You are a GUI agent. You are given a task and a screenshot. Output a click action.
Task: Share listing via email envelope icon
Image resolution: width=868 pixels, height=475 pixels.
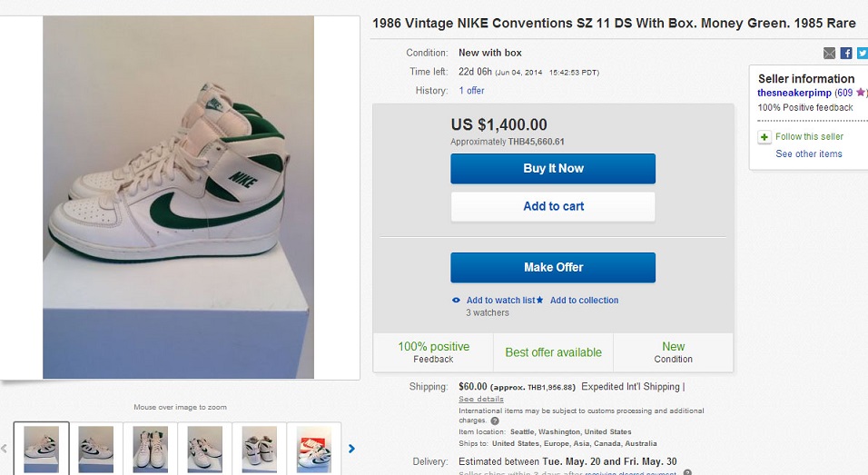click(830, 54)
